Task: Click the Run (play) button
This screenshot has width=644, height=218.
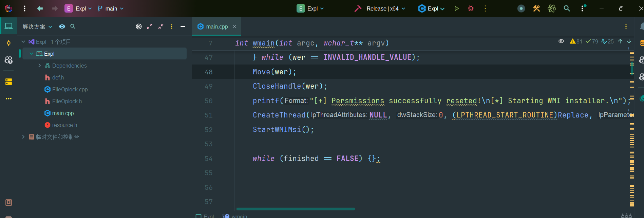Action: (456, 8)
